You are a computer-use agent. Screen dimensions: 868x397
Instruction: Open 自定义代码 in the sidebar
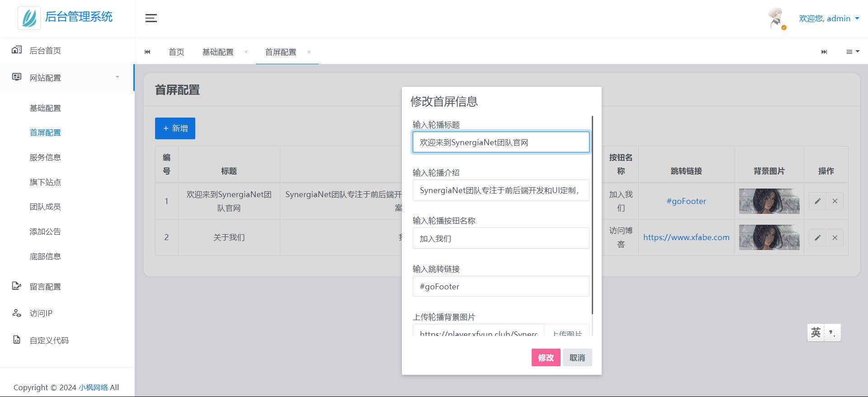[x=49, y=340]
